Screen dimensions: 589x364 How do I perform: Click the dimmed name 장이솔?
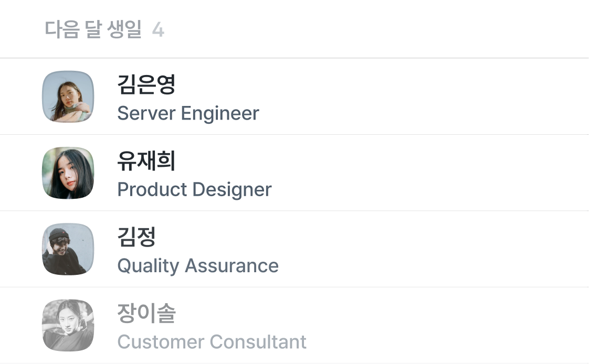[x=146, y=314]
